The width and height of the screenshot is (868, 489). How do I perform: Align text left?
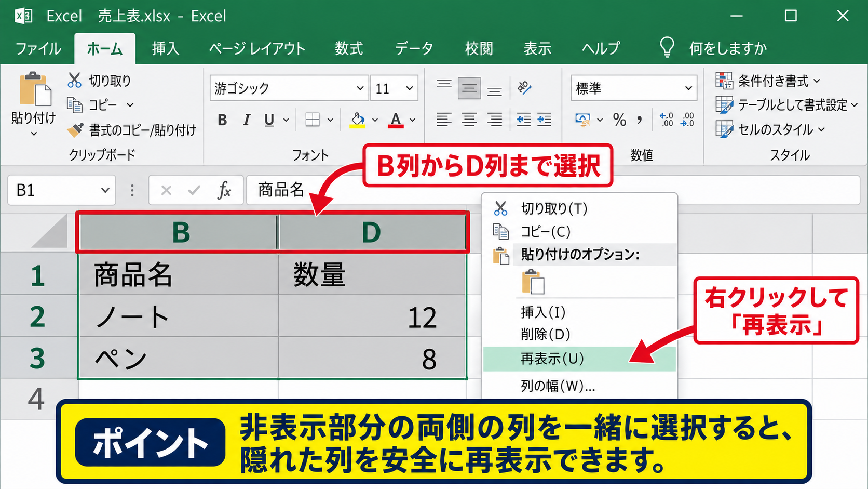click(x=443, y=120)
